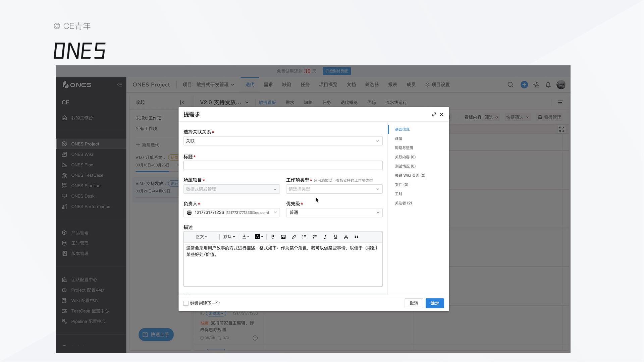This screenshot has height=362, width=644.
Task: Open 优先级 priority dropdown
Action: pyautogui.click(x=334, y=213)
